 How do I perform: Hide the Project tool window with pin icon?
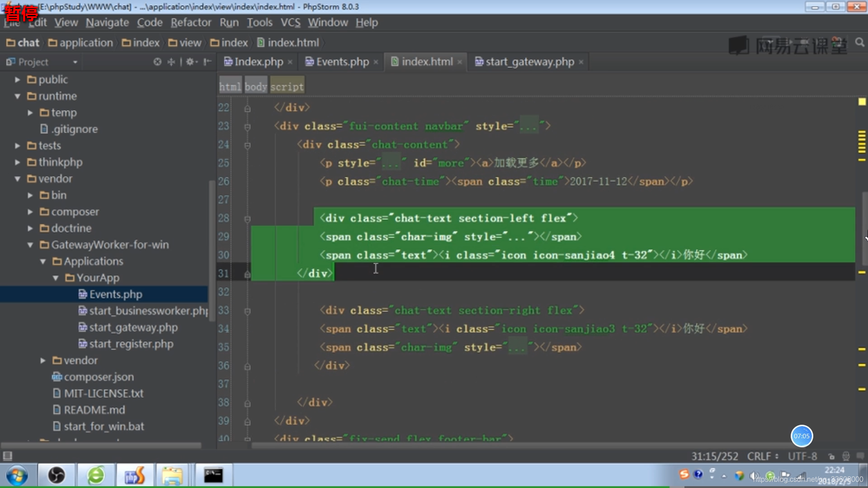[x=207, y=62]
